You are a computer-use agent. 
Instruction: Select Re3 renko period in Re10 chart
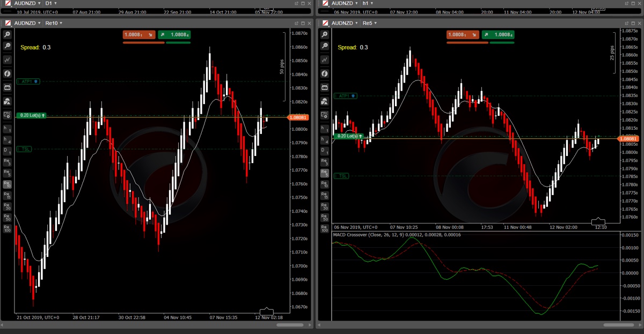[8, 162]
